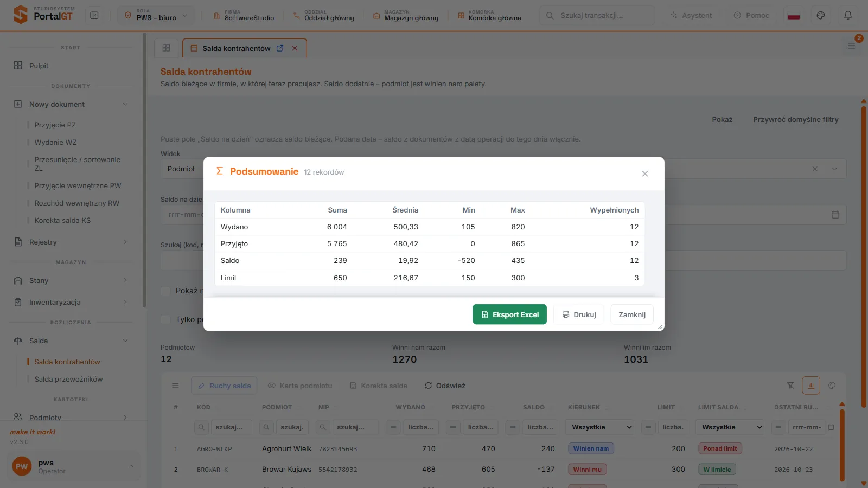Screen dimensions: 868x488
Task: Open the Pomoc help button
Action: click(751, 15)
